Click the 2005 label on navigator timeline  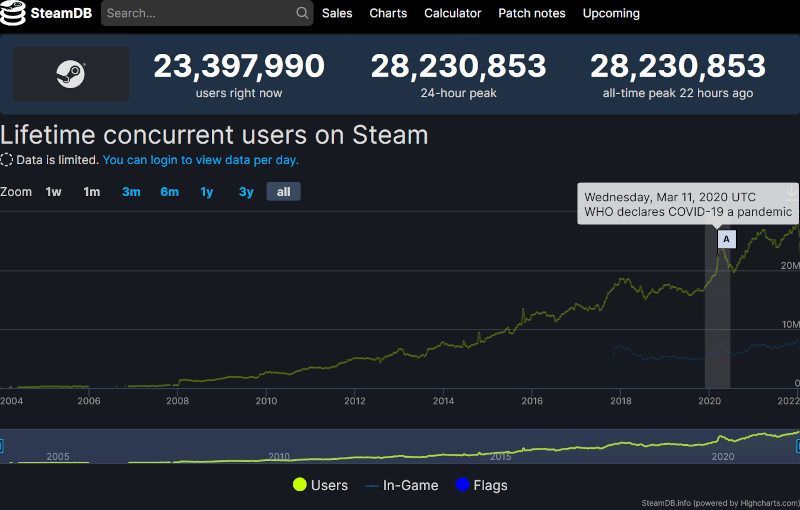pos(58,456)
